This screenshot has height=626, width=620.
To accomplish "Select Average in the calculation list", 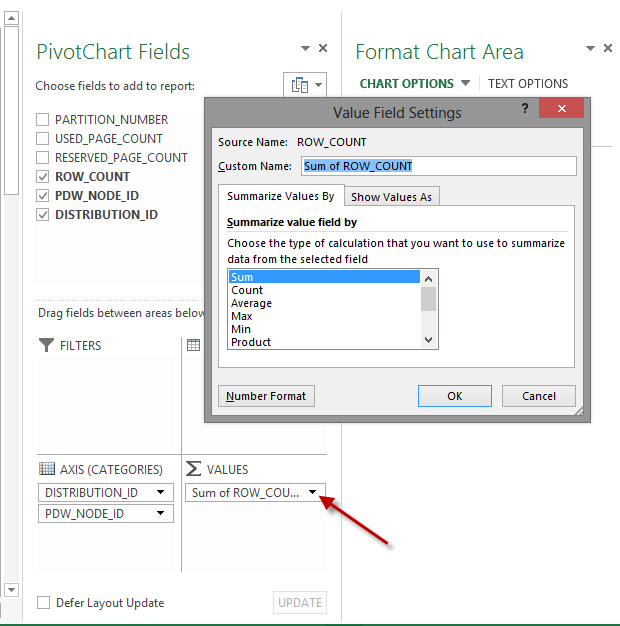I will (252, 303).
